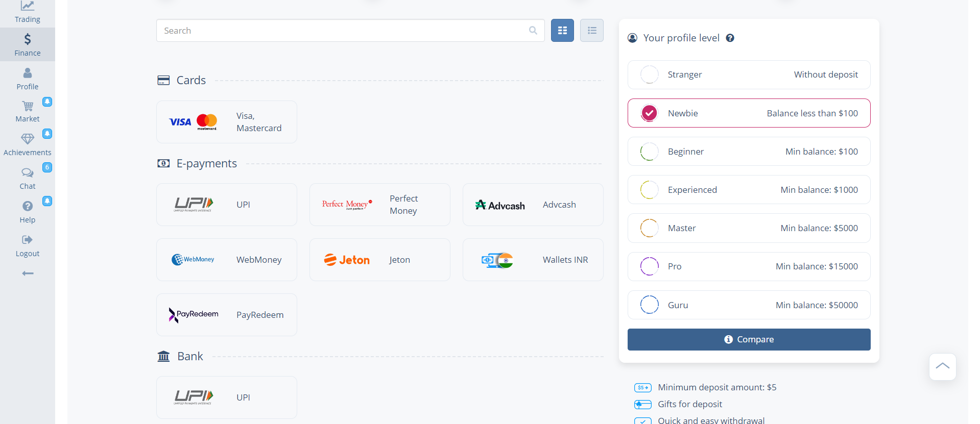Click the notification bell on Help
The width and height of the screenshot is (980, 424).
(47, 201)
